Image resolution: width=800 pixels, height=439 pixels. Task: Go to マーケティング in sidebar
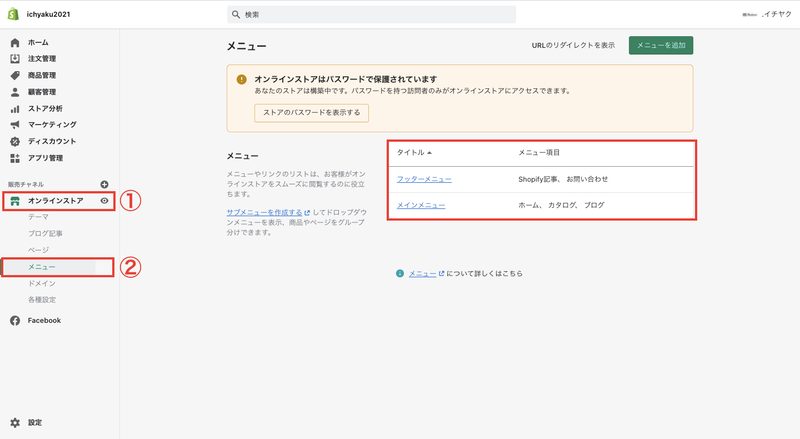(x=52, y=125)
